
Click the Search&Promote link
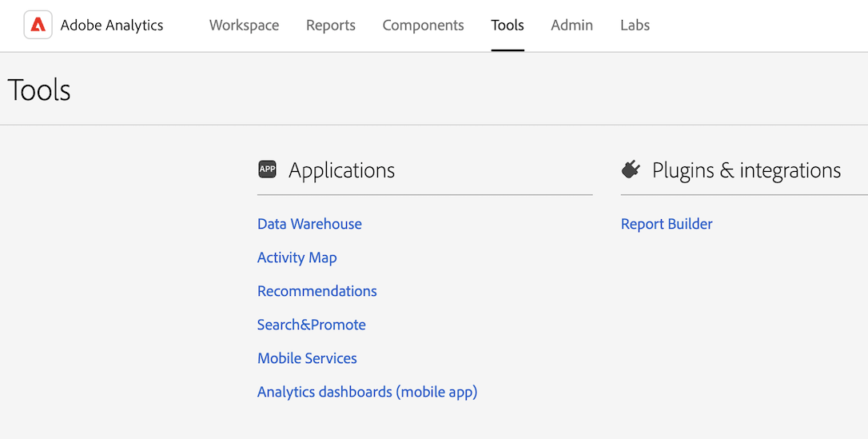coord(311,325)
